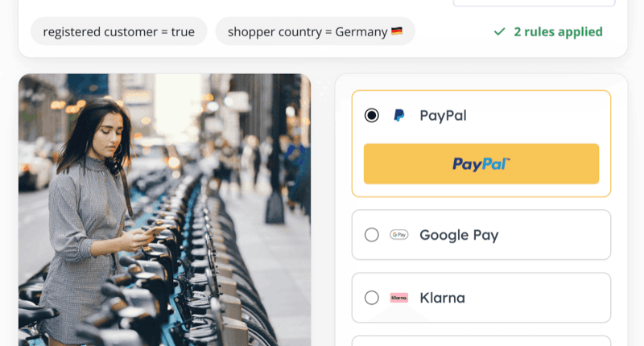Click the registered customer = true chip
644x346 pixels.
(118, 31)
